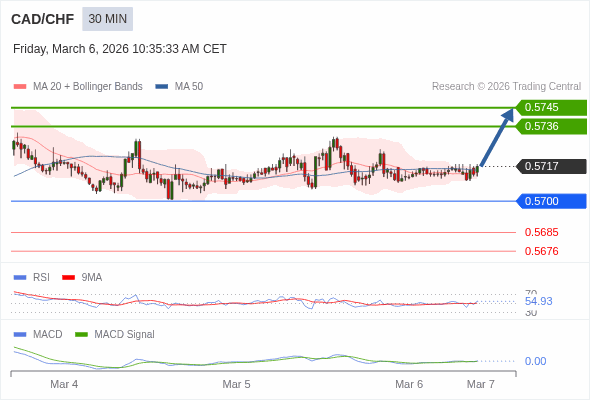
Task: Select the 9MA legend label
Action: 92,277
